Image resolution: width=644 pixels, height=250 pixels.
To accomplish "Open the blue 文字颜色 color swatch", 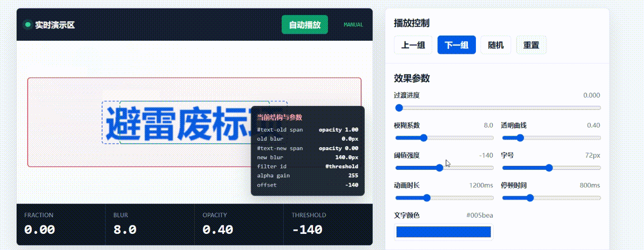I will [443, 232].
